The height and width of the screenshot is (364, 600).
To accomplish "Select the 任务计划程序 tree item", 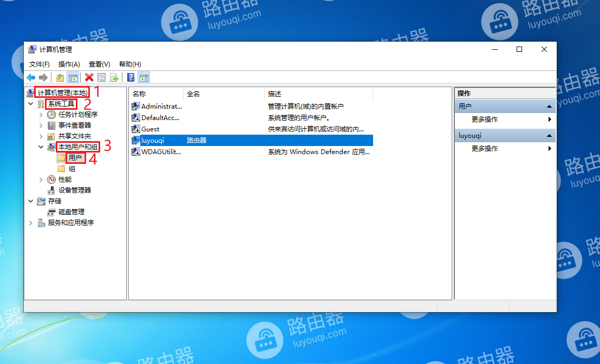I will pos(78,115).
